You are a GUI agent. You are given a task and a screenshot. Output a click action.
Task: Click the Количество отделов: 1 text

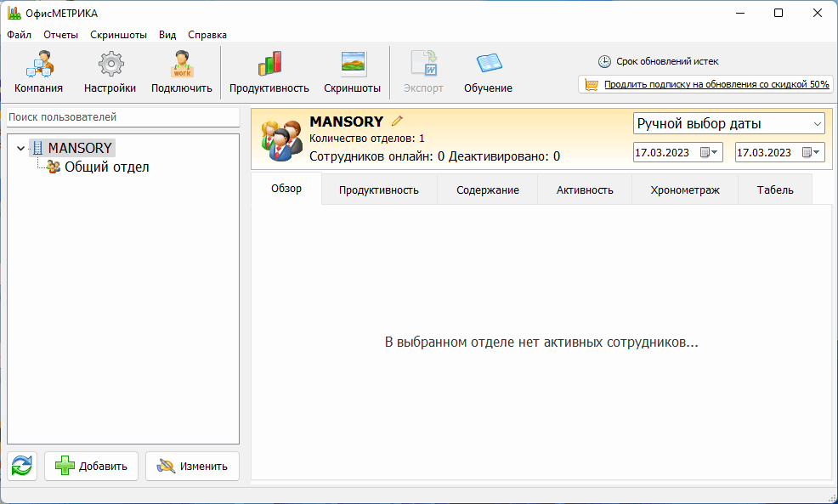pyautogui.click(x=367, y=139)
